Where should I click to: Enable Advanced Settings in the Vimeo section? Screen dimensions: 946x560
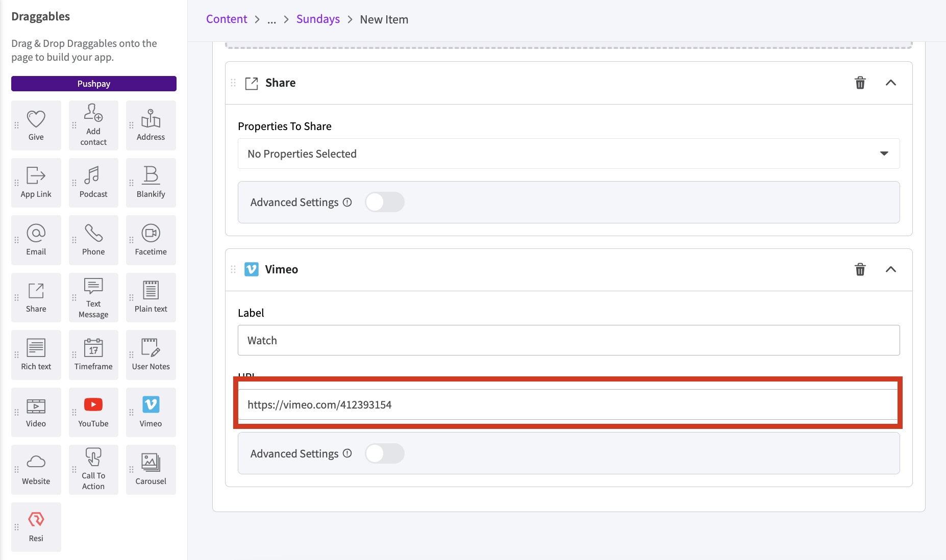pos(385,453)
